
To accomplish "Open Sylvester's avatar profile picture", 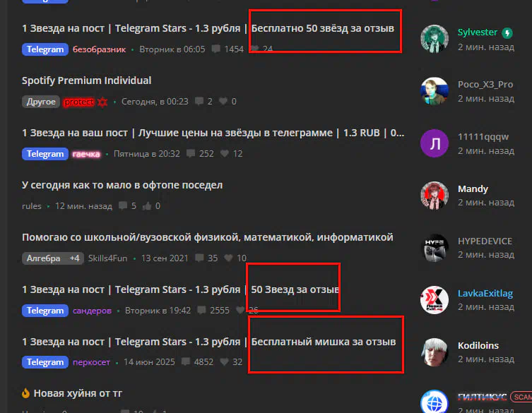I will click(435, 39).
